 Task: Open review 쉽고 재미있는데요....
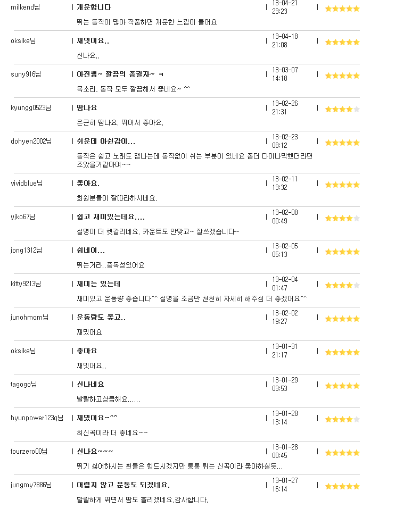point(111,216)
